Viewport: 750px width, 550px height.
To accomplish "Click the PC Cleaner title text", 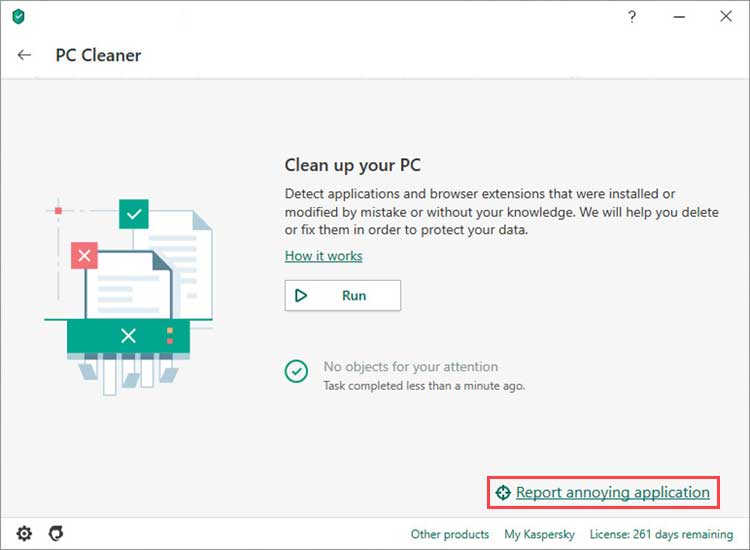I will click(98, 55).
